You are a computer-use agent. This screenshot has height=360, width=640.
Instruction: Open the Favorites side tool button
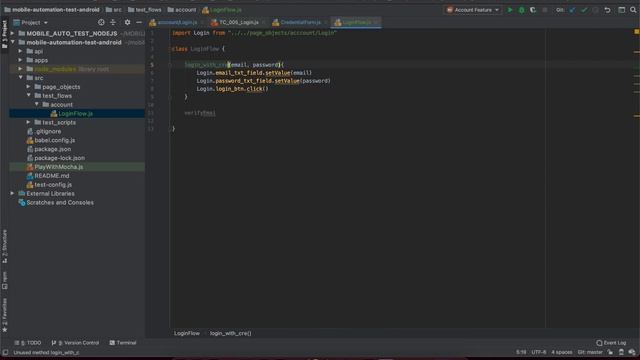[4, 315]
